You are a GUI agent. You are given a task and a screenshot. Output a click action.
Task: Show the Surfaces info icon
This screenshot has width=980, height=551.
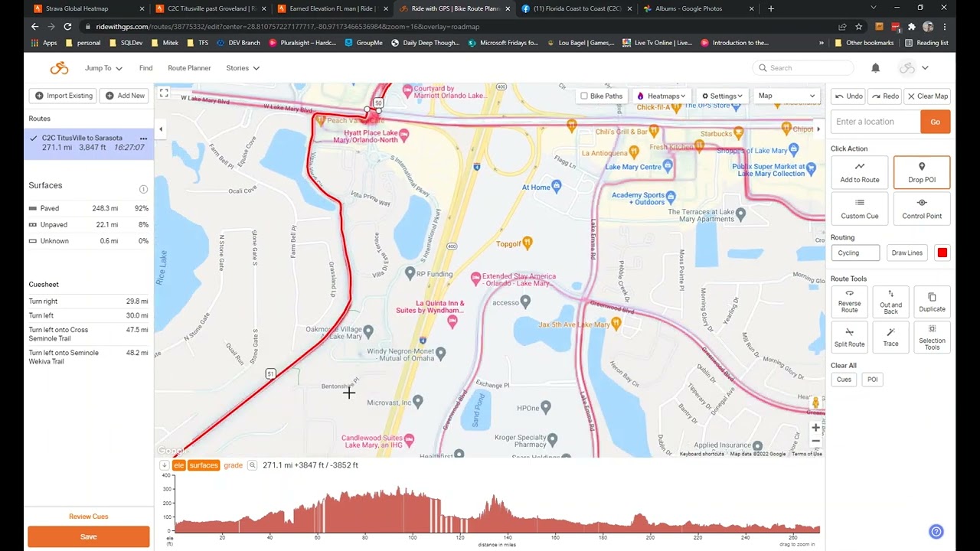143,189
